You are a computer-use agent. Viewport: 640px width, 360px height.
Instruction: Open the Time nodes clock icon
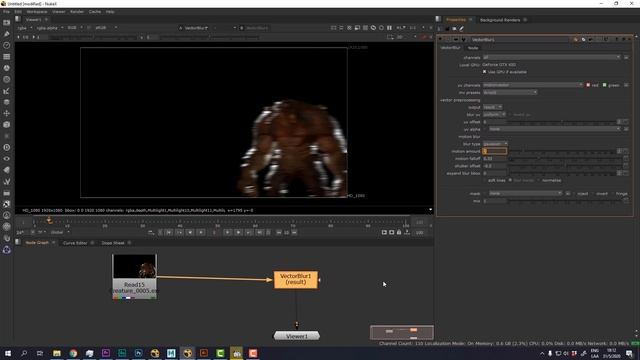(x=7, y=45)
